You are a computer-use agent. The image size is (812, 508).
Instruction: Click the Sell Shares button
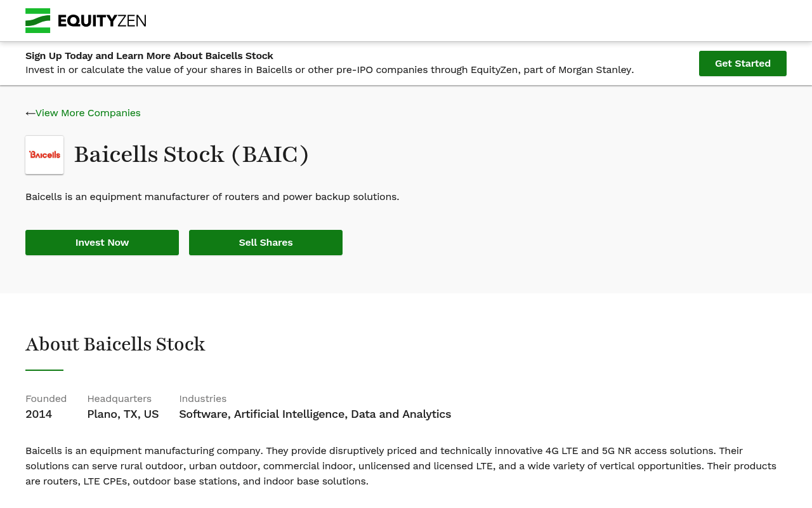pos(266,243)
